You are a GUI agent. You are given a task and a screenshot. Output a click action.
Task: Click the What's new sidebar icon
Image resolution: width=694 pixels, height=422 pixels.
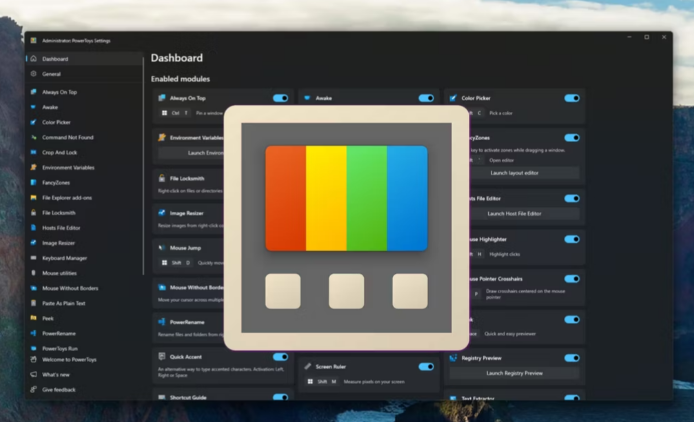[x=34, y=374]
